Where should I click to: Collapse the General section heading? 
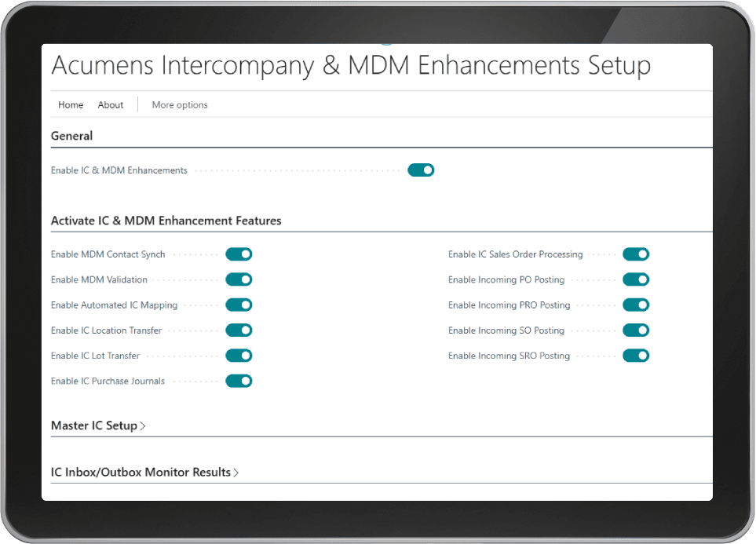pos(72,136)
